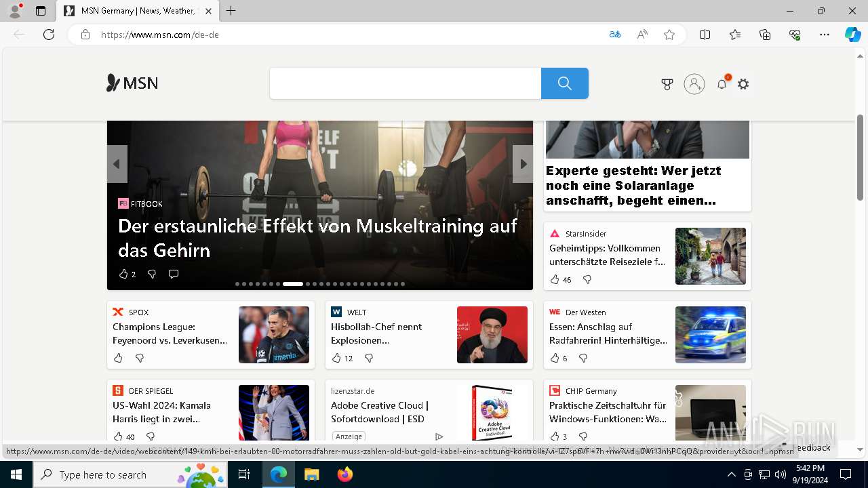This screenshot has height=488, width=868.
Task: Open Edge split screen view
Action: pos(705,35)
